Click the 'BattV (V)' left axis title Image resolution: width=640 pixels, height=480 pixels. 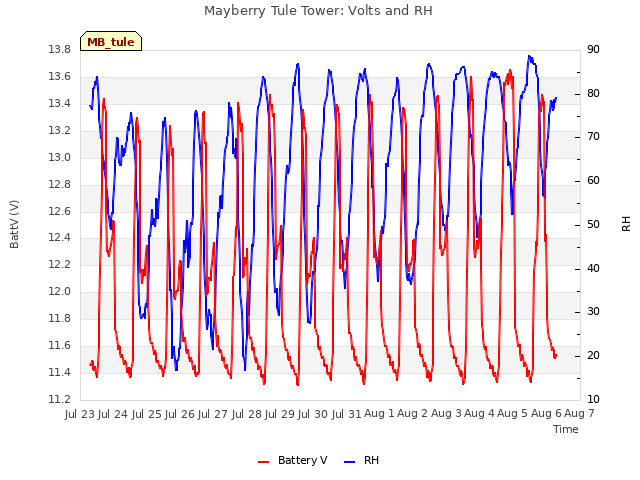tap(14, 224)
